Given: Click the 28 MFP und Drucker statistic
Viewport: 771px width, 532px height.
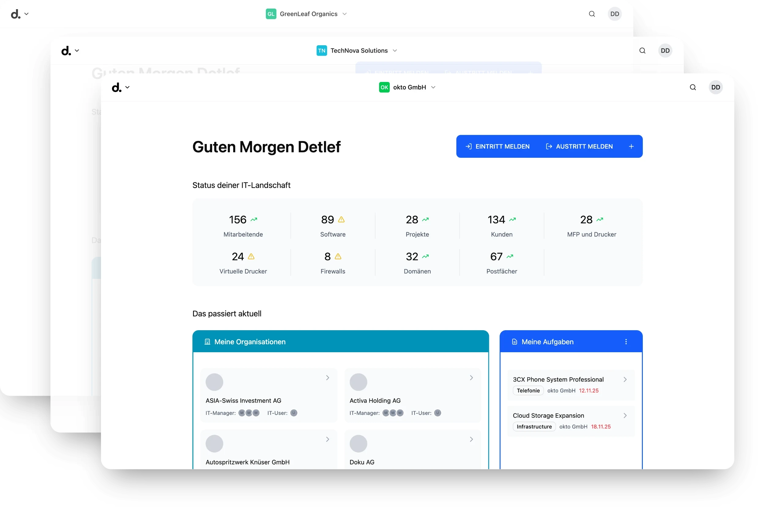Looking at the screenshot, I should click(591, 226).
